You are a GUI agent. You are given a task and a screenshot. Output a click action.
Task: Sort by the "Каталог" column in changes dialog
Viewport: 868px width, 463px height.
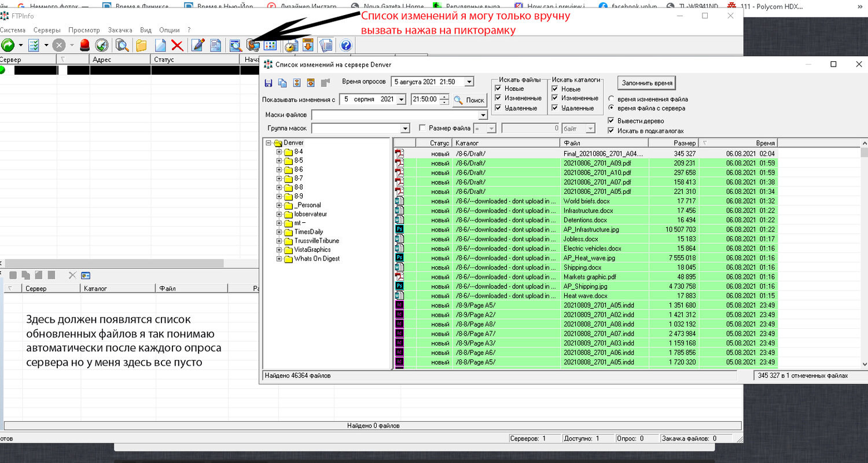[x=506, y=142]
